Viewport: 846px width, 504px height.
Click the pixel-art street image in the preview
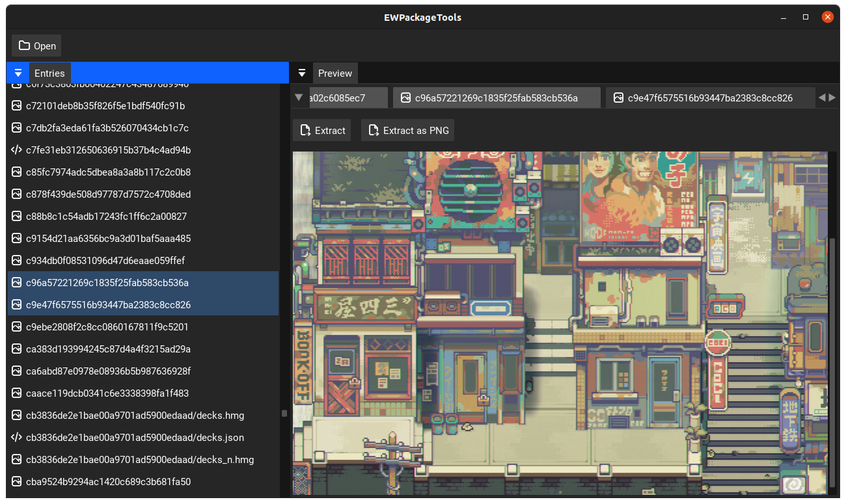(560, 323)
